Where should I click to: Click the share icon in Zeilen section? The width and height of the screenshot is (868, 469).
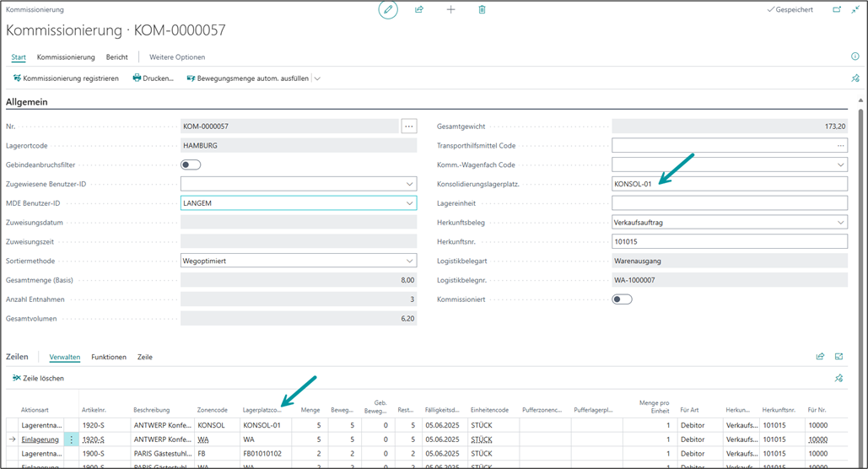[820, 357]
